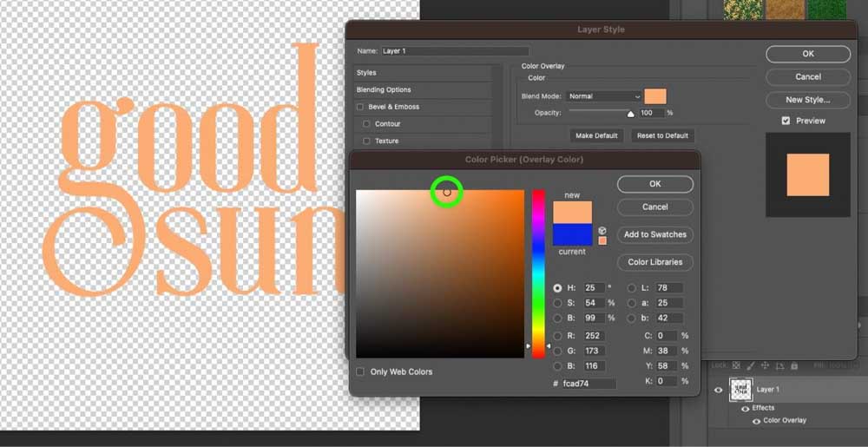Click the Opacity slider handle
This screenshot has width=868, height=447.
tap(630, 115)
